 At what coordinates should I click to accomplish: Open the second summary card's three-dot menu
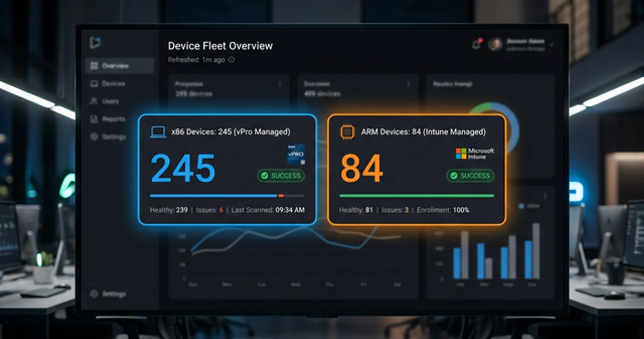coord(408,84)
